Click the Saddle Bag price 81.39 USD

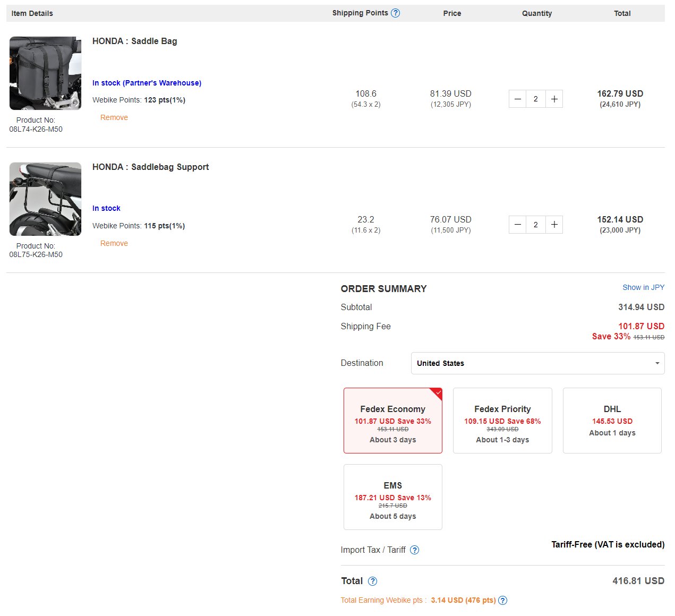coord(451,93)
